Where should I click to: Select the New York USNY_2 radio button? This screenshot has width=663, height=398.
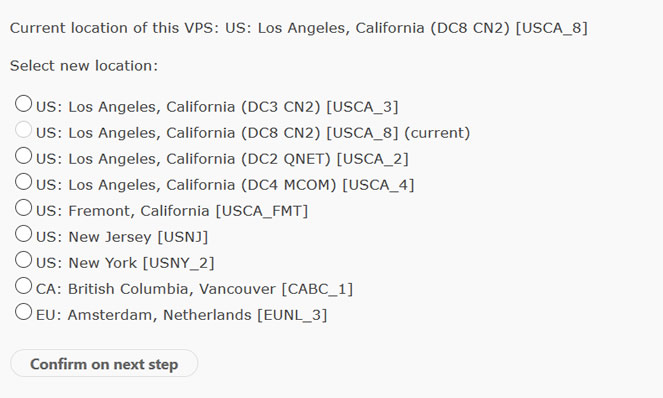(x=23, y=260)
